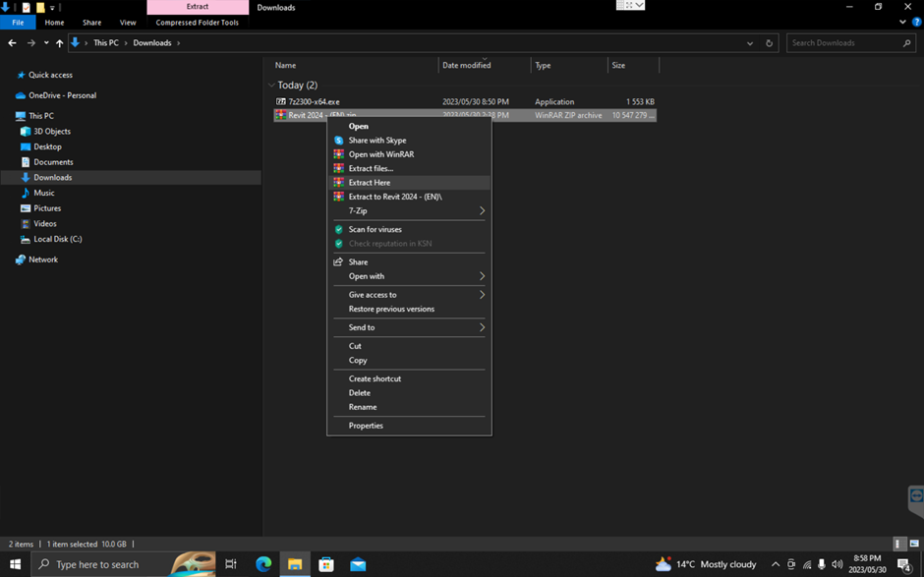This screenshot has height=577, width=924.
Task: Click the Extract contextual tab
Action: point(198,7)
